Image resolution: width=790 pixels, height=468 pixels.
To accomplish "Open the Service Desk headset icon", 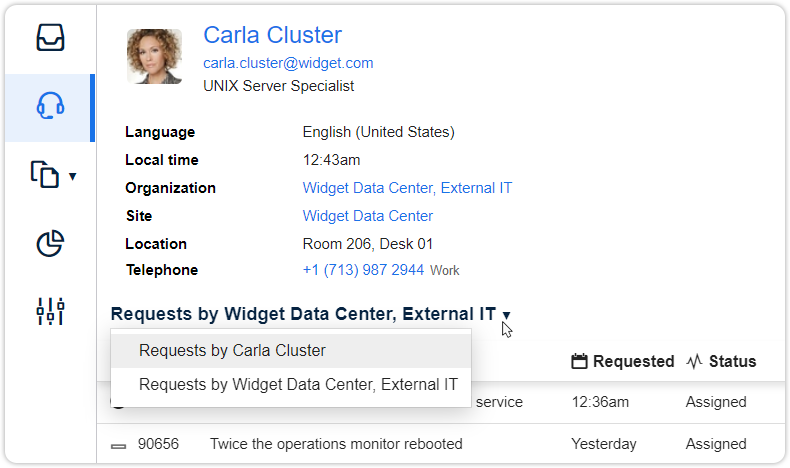I will (x=50, y=106).
